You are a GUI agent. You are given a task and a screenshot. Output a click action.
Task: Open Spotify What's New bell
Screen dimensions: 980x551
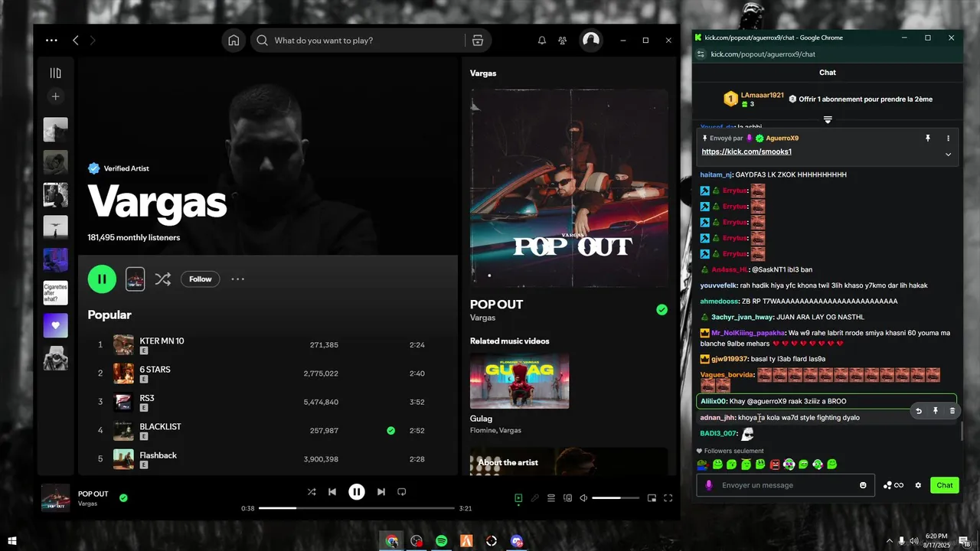pos(542,41)
